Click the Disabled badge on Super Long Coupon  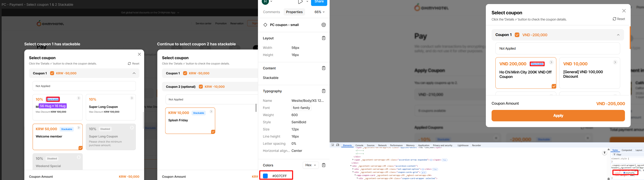point(105,129)
